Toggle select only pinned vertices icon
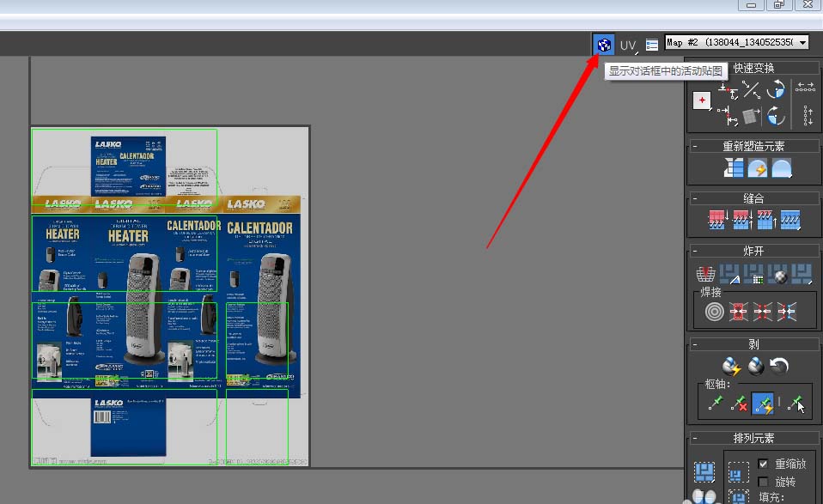823x504 pixels. click(x=796, y=404)
